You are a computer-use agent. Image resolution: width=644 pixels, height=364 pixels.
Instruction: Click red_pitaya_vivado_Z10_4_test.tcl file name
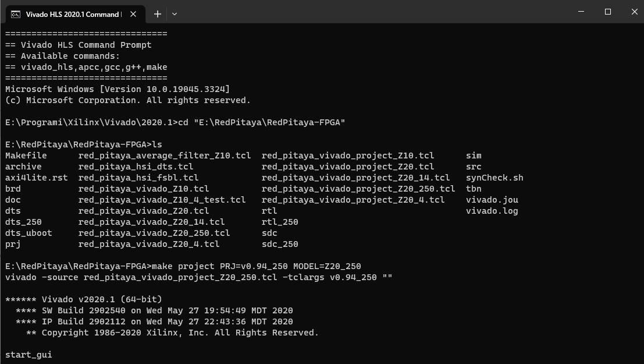[162, 200]
